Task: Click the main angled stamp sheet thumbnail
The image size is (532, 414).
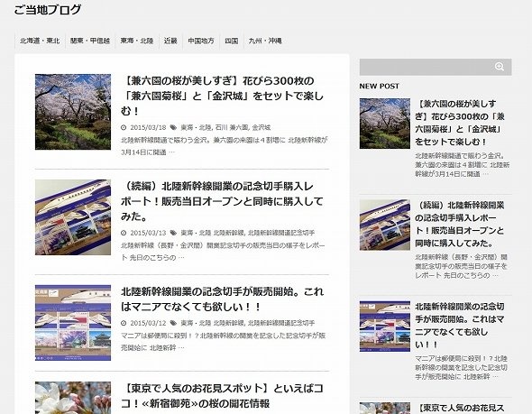Action: (x=73, y=217)
